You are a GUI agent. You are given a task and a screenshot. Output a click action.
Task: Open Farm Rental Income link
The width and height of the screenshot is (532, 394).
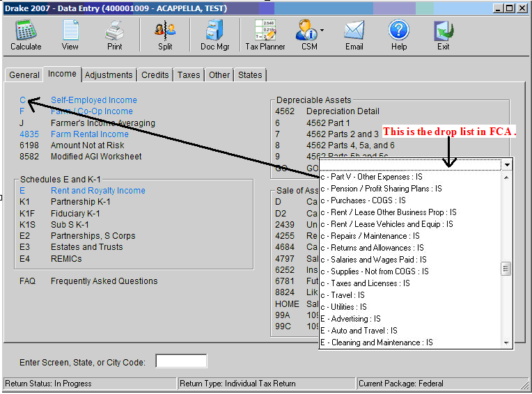coord(90,134)
